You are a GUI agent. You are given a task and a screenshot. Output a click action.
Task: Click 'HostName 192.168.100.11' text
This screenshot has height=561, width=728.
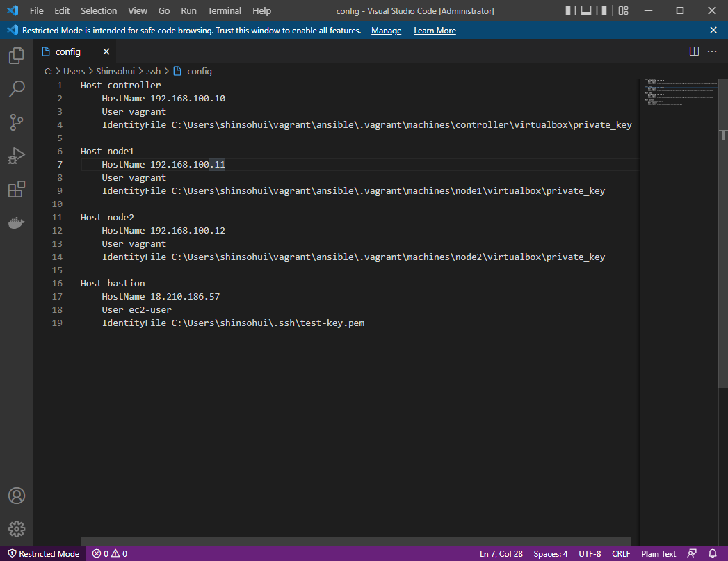click(163, 164)
